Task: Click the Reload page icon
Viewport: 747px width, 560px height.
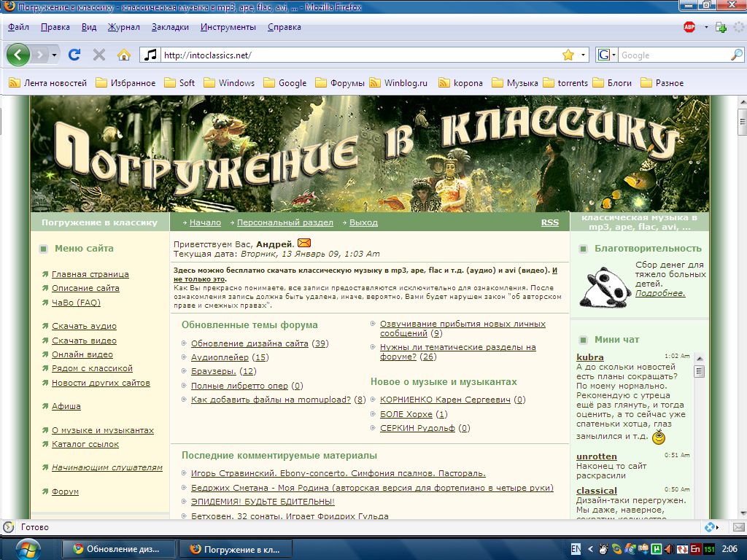Action: [74, 55]
